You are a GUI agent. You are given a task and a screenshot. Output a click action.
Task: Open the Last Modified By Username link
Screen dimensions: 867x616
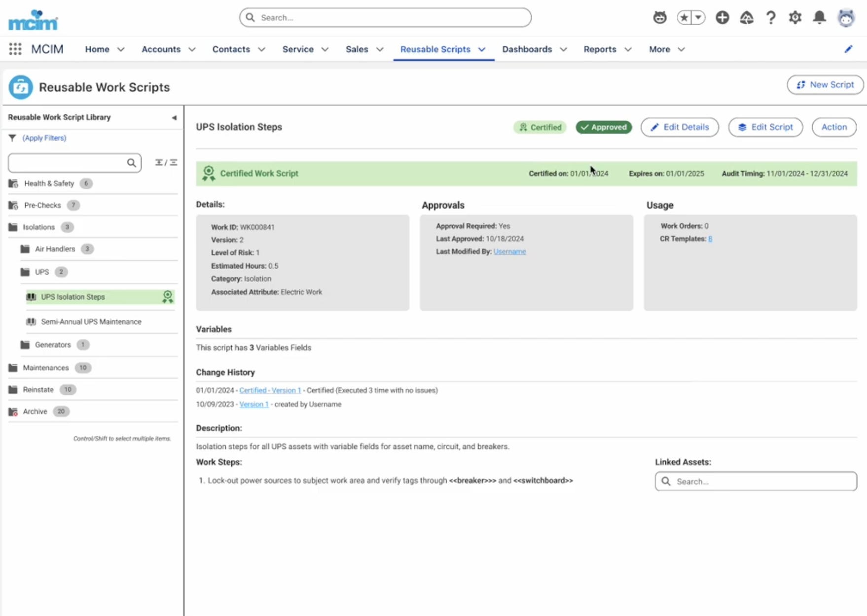click(509, 252)
